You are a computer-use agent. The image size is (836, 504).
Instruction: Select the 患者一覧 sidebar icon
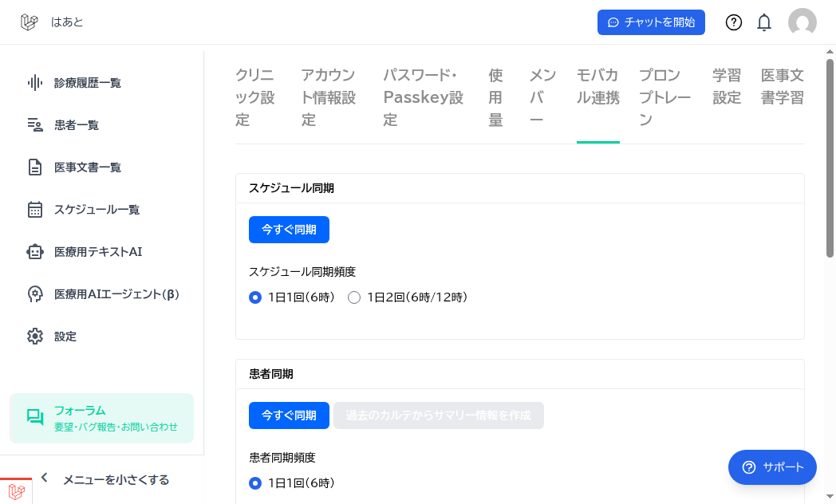(34, 124)
